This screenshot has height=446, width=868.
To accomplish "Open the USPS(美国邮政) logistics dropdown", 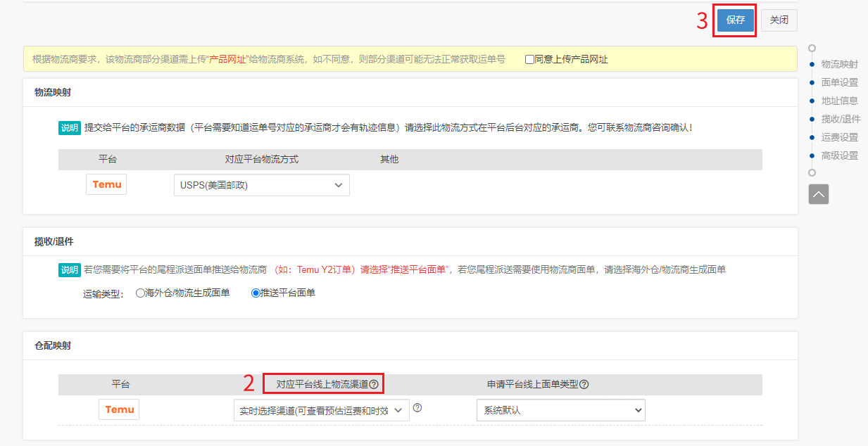I will pyautogui.click(x=261, y=185).
